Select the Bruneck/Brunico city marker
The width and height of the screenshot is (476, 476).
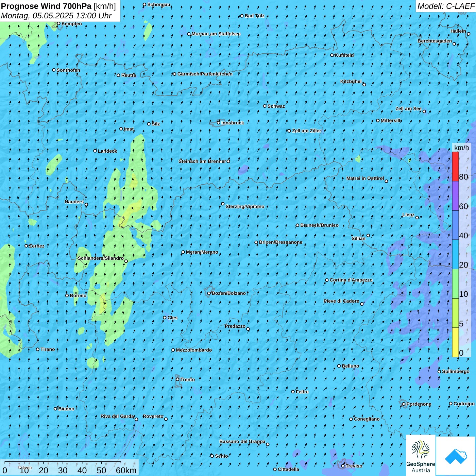(x=297, y=225)
